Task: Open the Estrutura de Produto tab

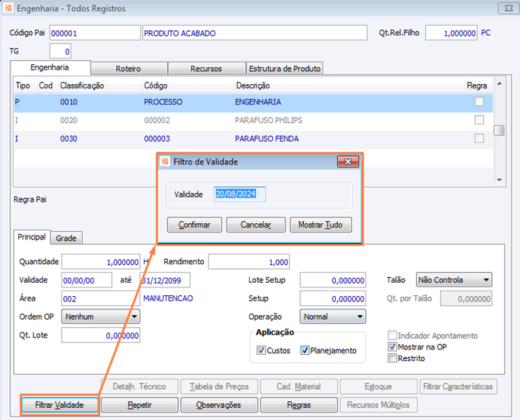Action: 285,69
